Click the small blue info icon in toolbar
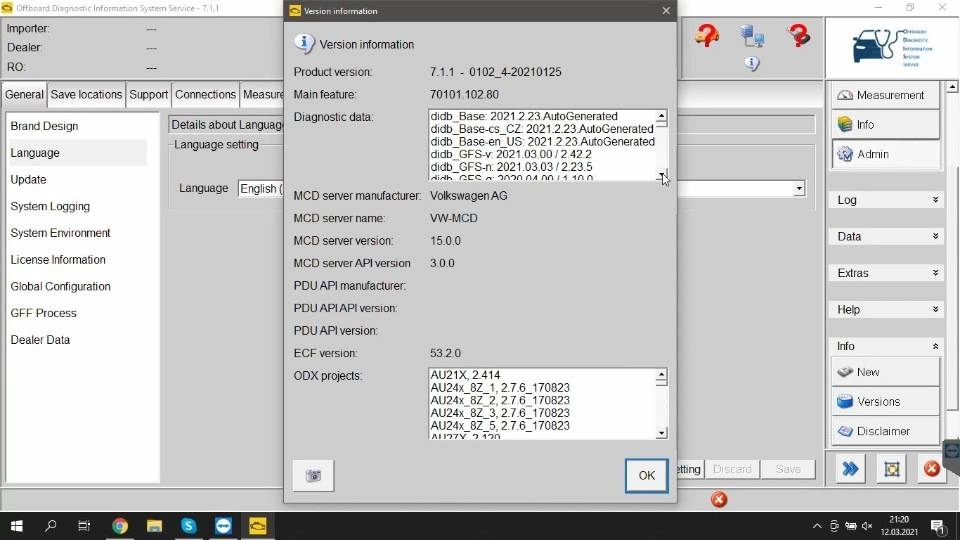960x540 pixels. pos(752,64)
